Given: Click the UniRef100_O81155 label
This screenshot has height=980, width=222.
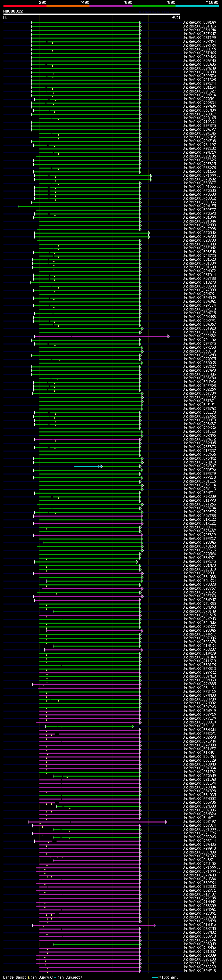Looking at the screenshot, I should coord(199,172).
